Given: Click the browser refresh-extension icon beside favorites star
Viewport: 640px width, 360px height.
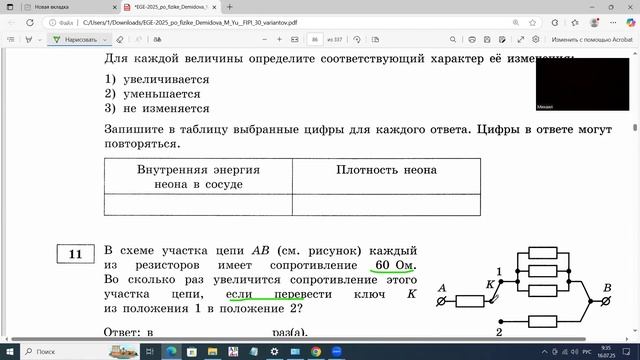Looking at the screenshot, I should tap(555, 23).
